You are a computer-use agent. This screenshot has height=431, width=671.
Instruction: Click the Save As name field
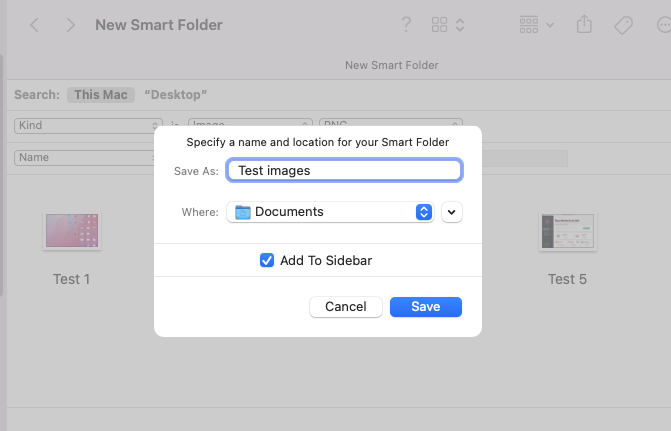click(x=344, y=170)
